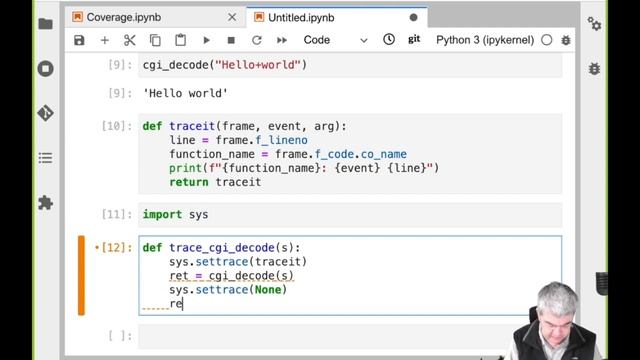
Task: Open running terminals and kernels panel
Action: (45, 68)
